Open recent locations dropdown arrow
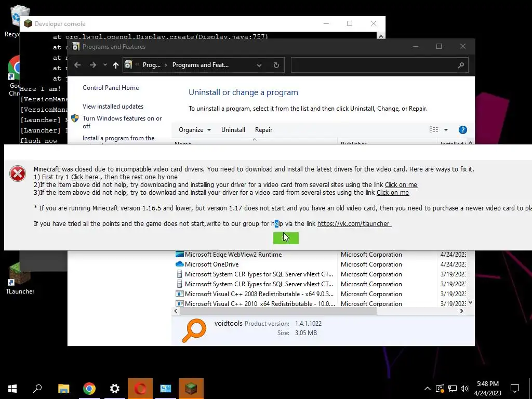Viewport: 532px width, 399px height. (x=105, y=65)
